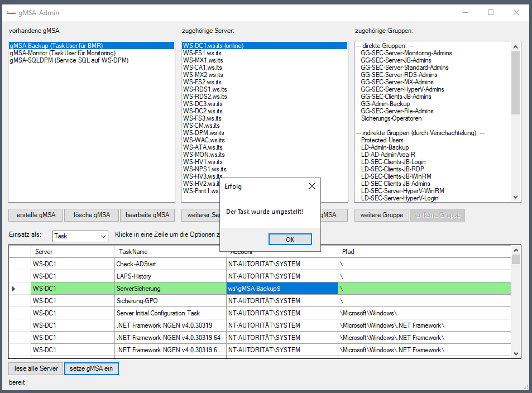Sort table by TaskName column header
This screenshot has width=532, height=393.
170,251
